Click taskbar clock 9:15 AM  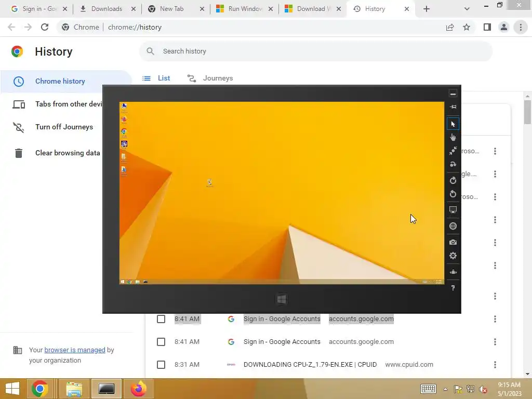[509, 385]
